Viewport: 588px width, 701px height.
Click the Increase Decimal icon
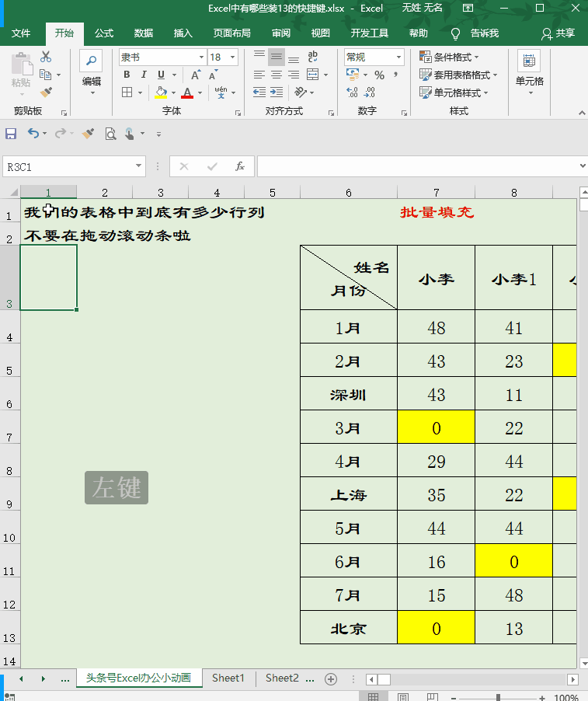pos(352,92)
